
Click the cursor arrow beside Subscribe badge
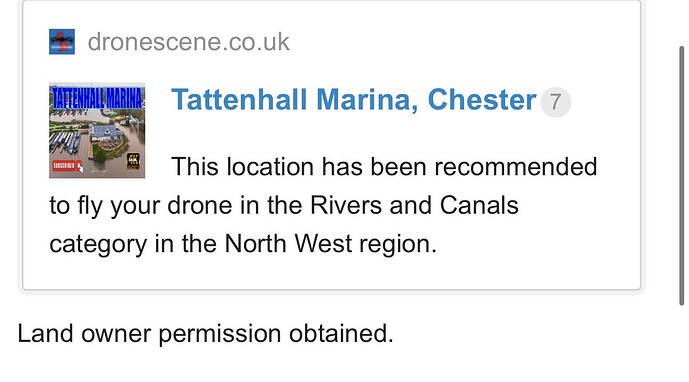point(80,167)
